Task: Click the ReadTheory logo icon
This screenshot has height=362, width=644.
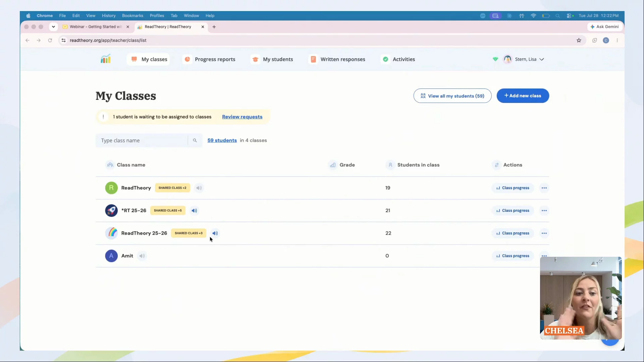Action: (105, 59)
